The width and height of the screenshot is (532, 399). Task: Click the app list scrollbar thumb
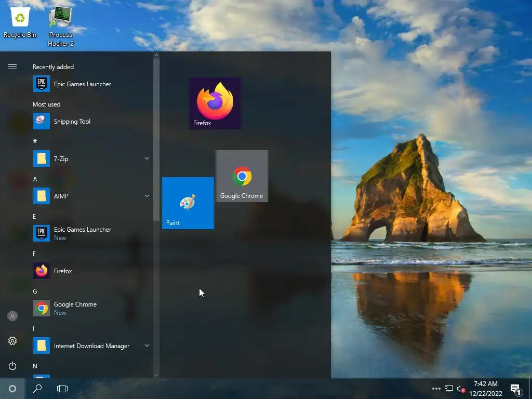pos(156,140)
